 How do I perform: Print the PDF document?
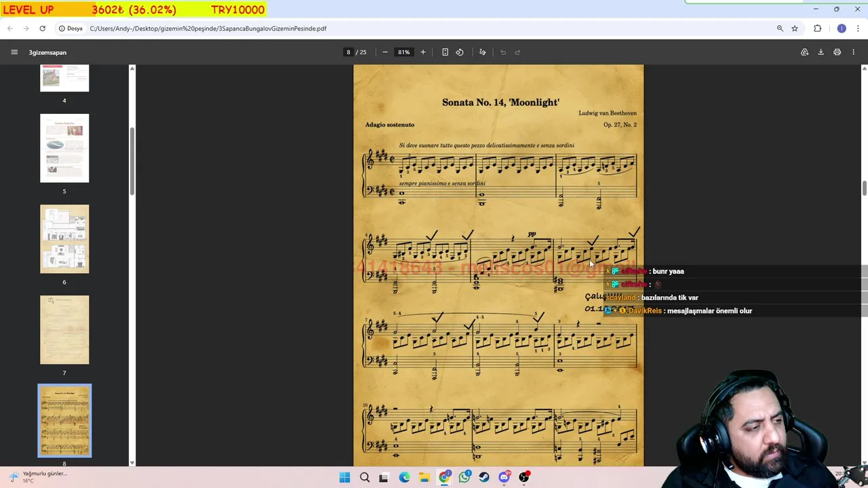coord(837,52)
